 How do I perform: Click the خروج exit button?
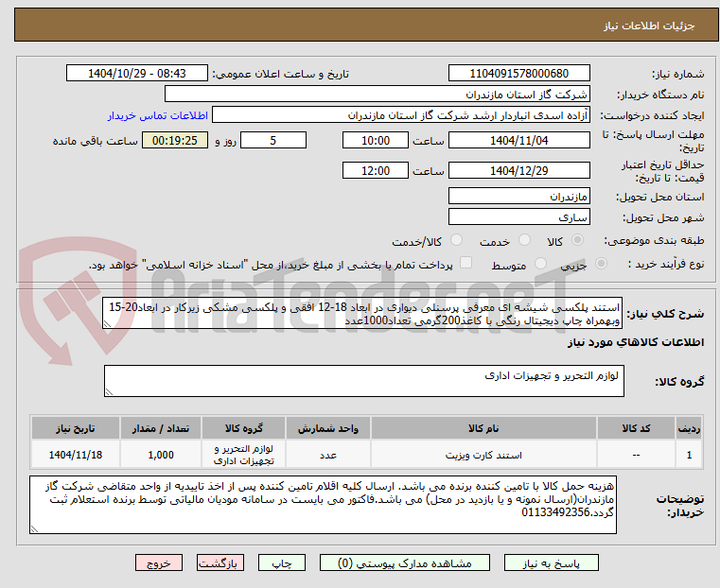point(159,562)
